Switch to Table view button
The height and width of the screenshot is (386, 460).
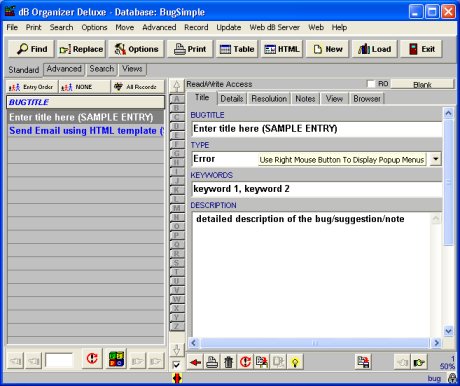pyautogui.click(x=237, y=49)
